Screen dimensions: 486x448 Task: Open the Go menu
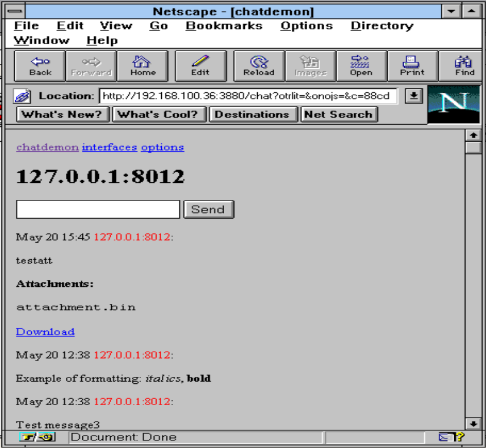click(x=158, y=25)
